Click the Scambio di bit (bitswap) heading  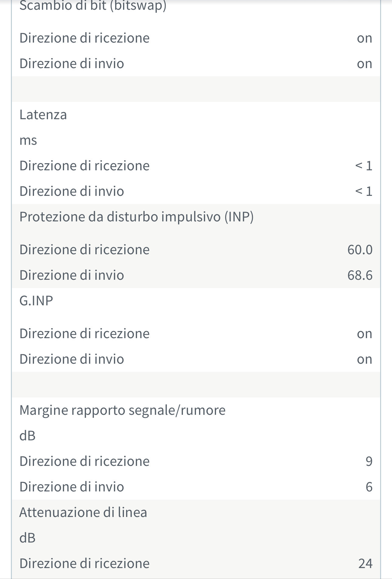tap(93, 5)
